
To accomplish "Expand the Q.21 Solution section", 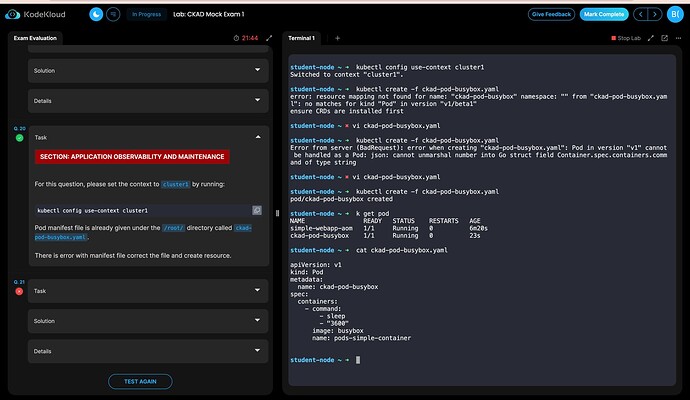I will (148, 321).
